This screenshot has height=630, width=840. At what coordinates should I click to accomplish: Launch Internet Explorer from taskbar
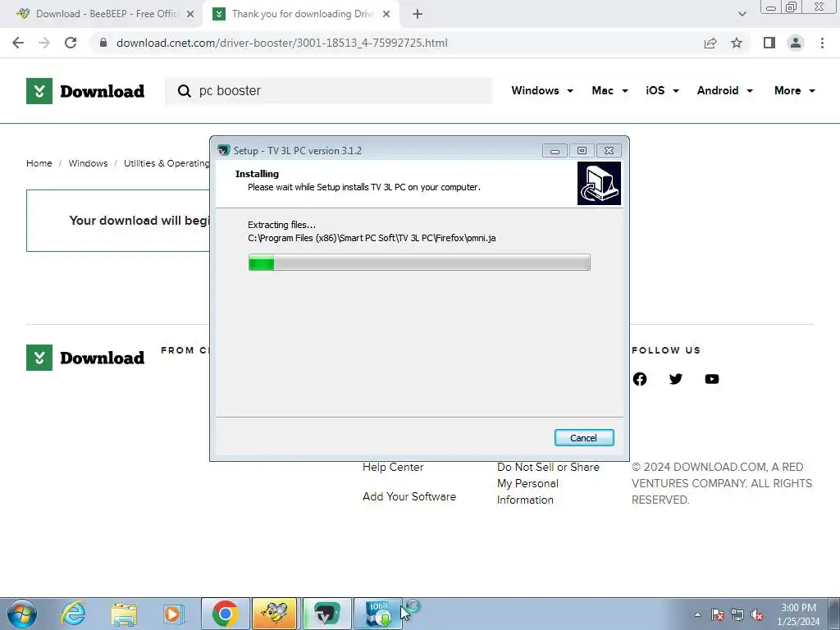73,614
